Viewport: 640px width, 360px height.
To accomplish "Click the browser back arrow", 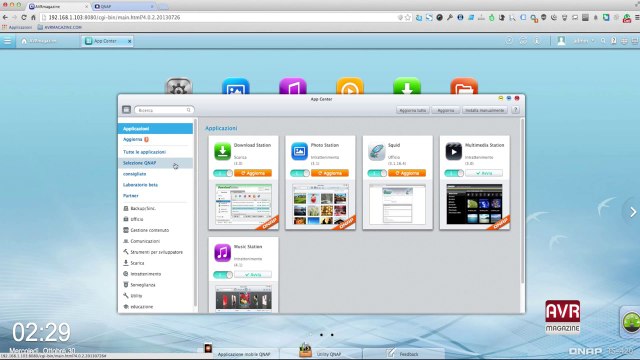I will tap(5, 18).
